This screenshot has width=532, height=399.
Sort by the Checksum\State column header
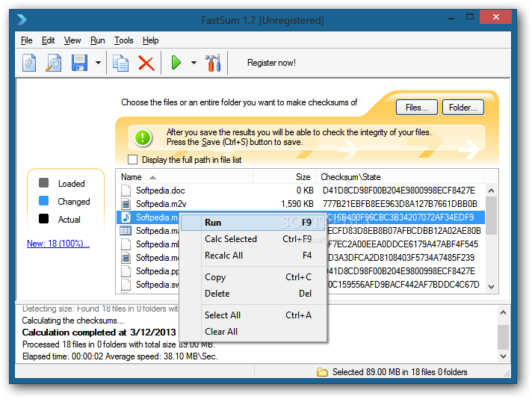tap(400, 177)
